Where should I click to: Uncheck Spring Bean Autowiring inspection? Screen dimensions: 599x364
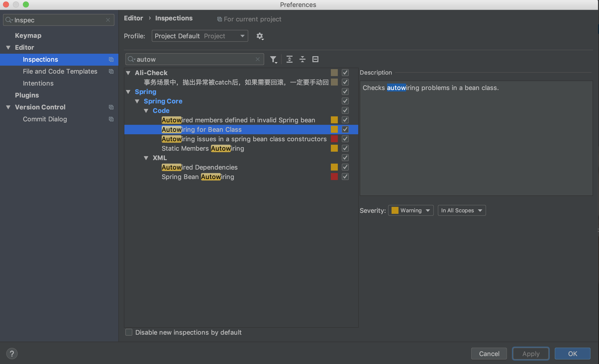coord(345,177)
